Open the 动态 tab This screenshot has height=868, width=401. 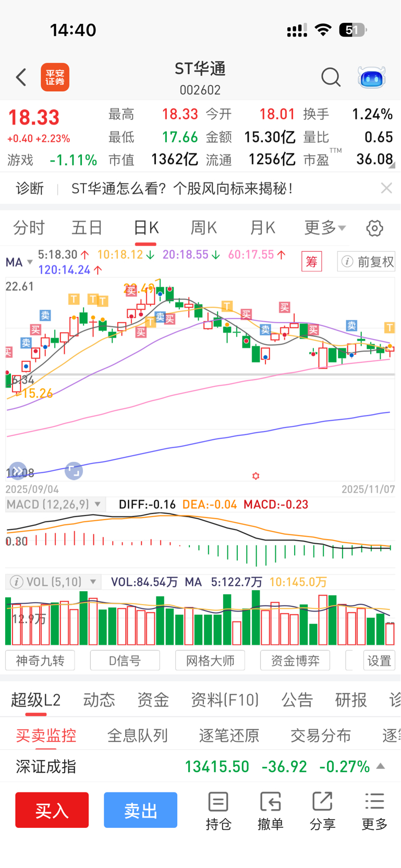pos(99,700)
